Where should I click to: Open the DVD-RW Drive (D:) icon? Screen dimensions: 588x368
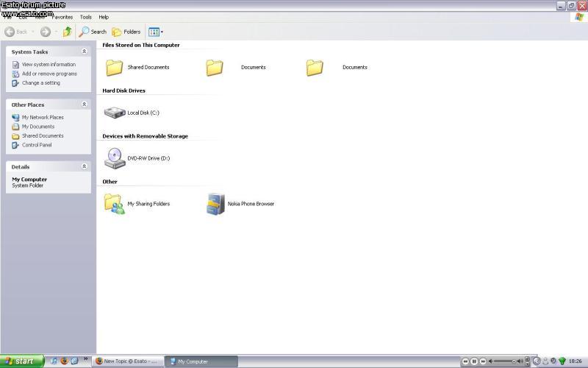[x=115, y=158]
